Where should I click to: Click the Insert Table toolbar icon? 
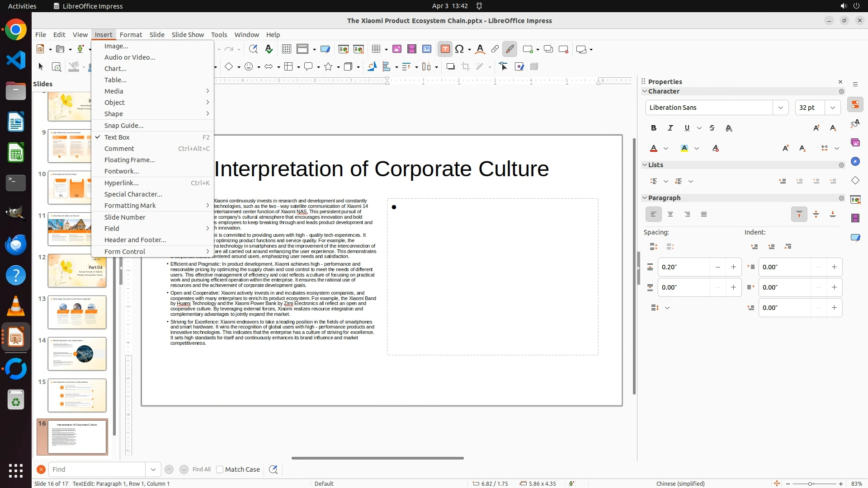(x=376, y=49)
